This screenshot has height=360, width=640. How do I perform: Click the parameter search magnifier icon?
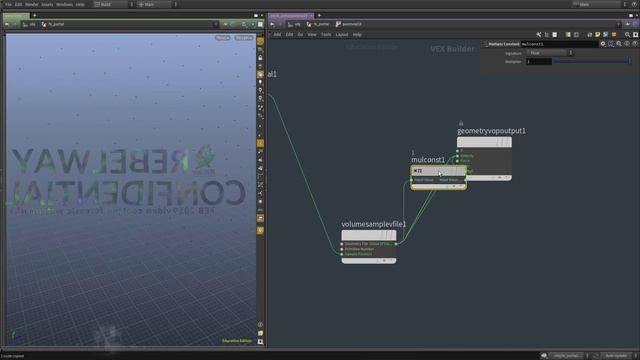tap(619, 44)
